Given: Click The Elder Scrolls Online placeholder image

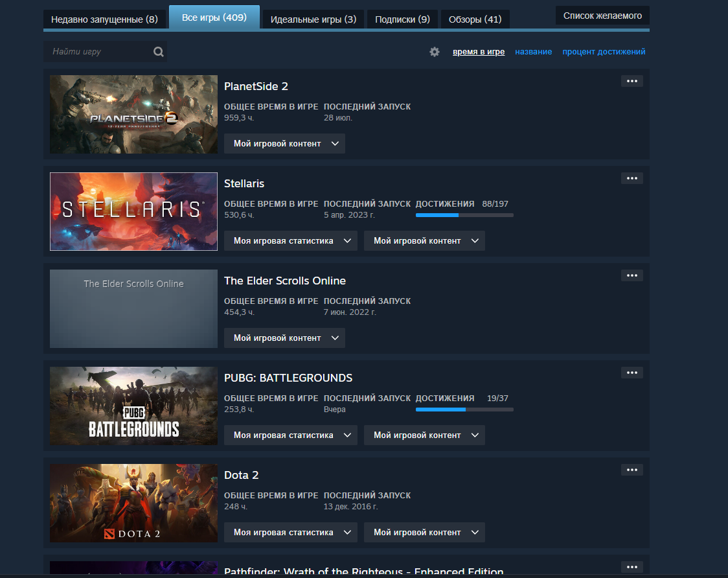Looking at the screenshot, I should click(133, 308).
